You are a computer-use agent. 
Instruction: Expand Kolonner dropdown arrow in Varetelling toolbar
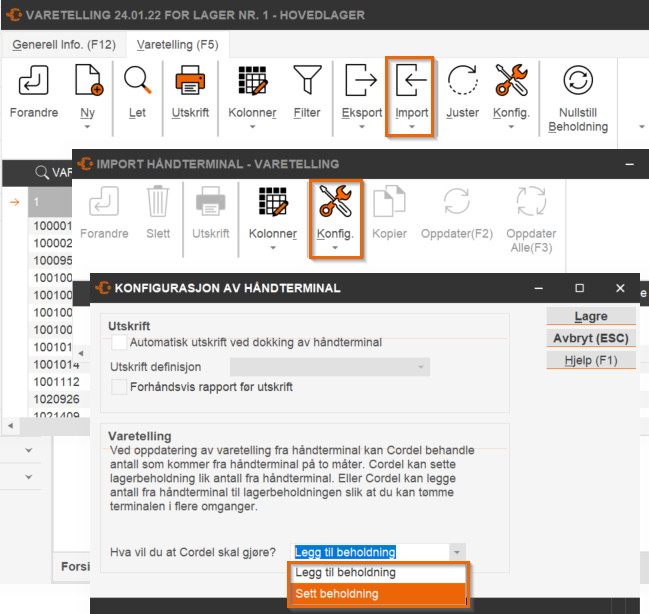[252, 127]
